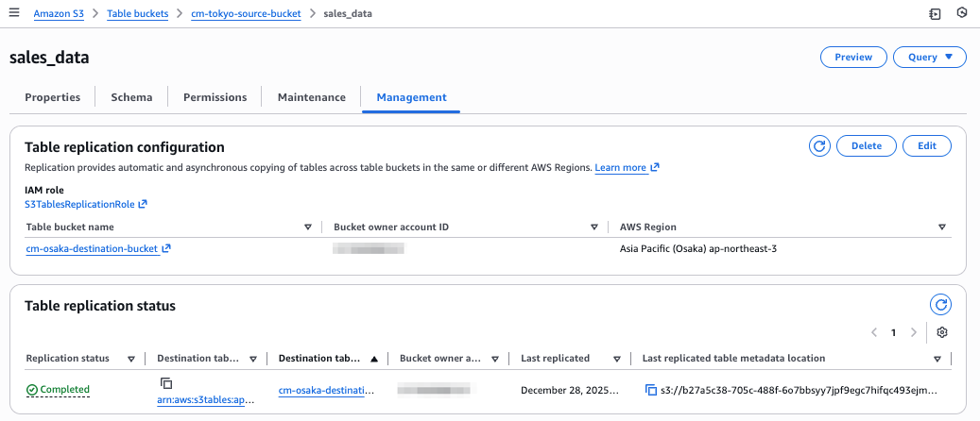This screenshot has height=421, width=980.
Task: Switch to the Schema tab
Action: 131,97
